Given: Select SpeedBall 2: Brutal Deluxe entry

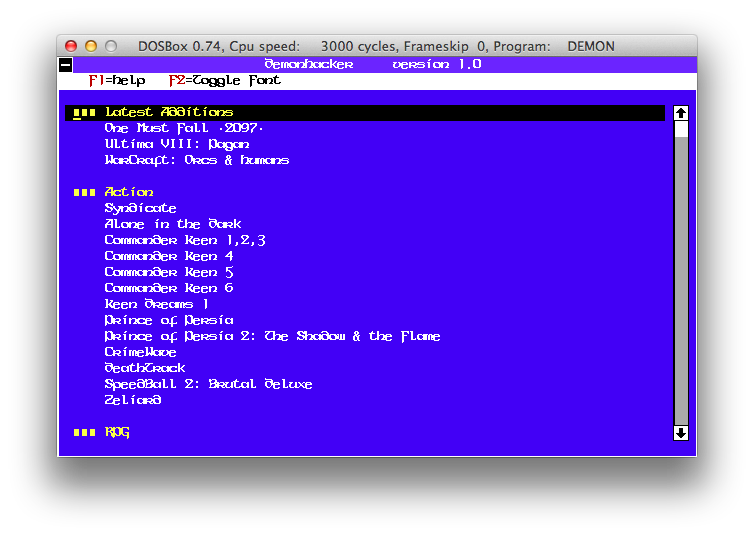Looking at the screenshot, I should (x=208, y=384).
